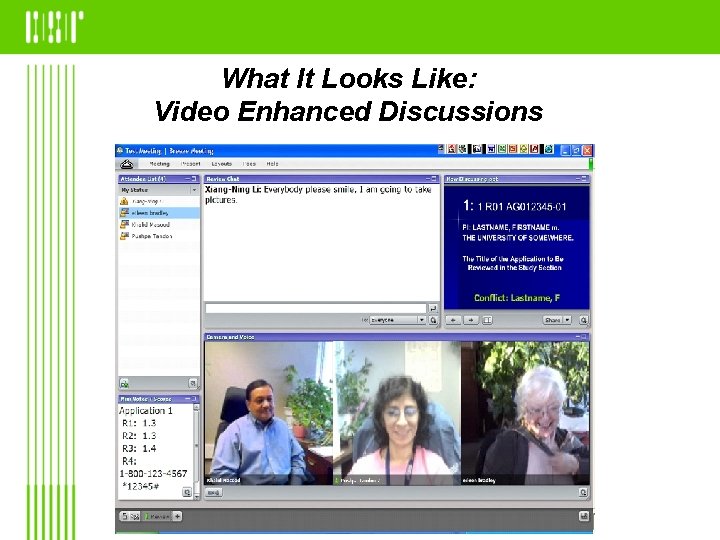720x540 pixels.
Task: Open the Layouts menu
Action: pos(221,164)
